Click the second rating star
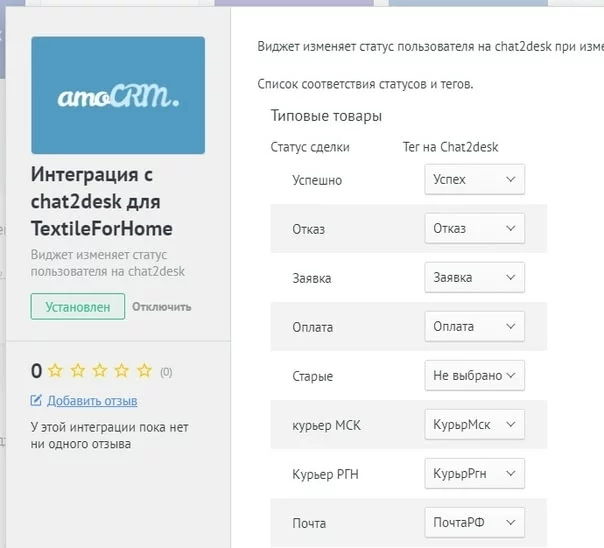This screenshot has width=604, height=548. [77, 371]
